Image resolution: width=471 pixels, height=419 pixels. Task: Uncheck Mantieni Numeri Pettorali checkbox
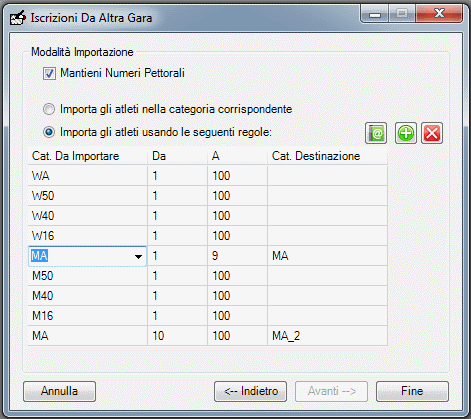pyautogui.click(x=49, y=73)
